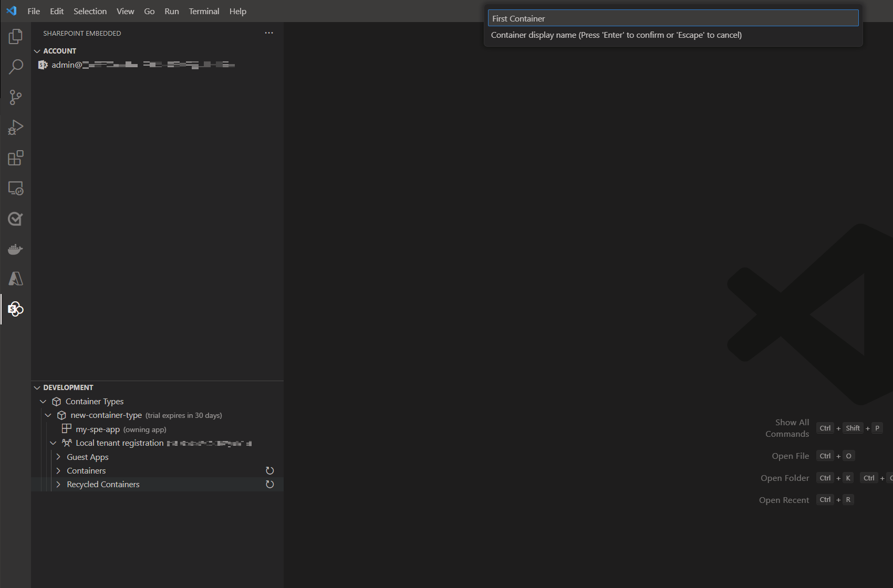Collapse the DEVELOPMENT section
Screen dimensions: 893x588
pos(37,387)
